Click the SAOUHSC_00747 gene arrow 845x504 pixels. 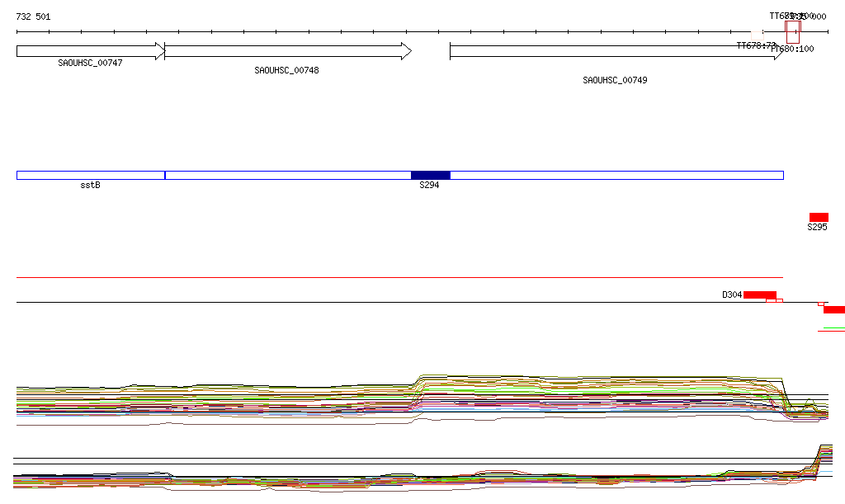coord(91,51)
